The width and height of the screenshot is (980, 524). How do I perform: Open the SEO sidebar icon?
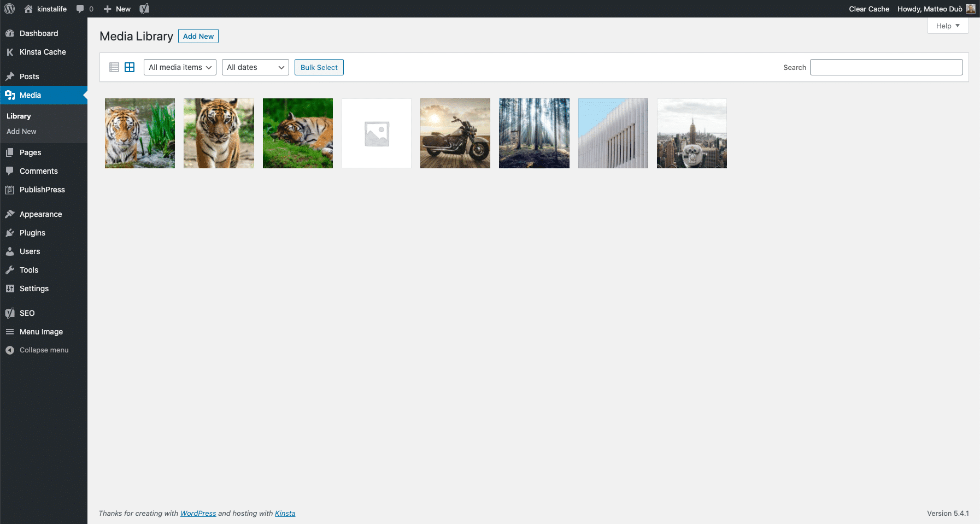pyautogui.click(x=10, y=313)
